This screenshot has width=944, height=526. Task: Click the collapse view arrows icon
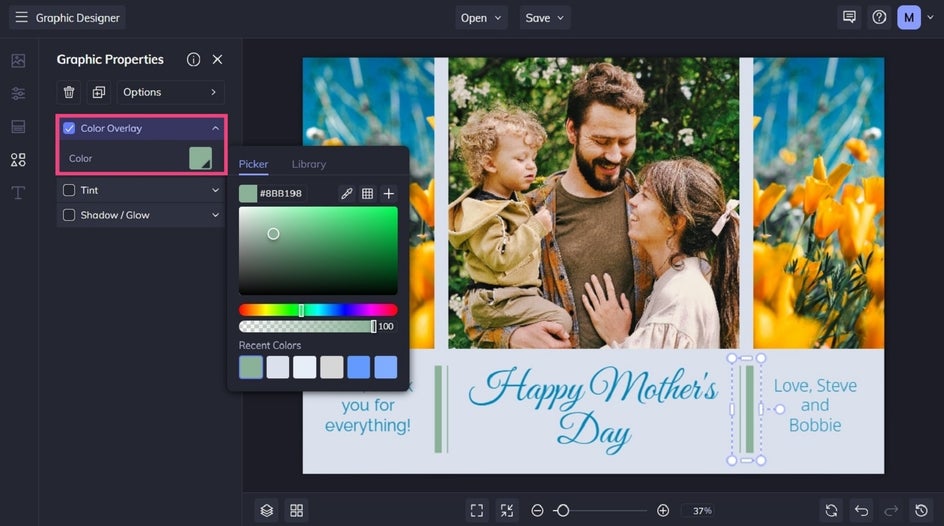[507, 510]
